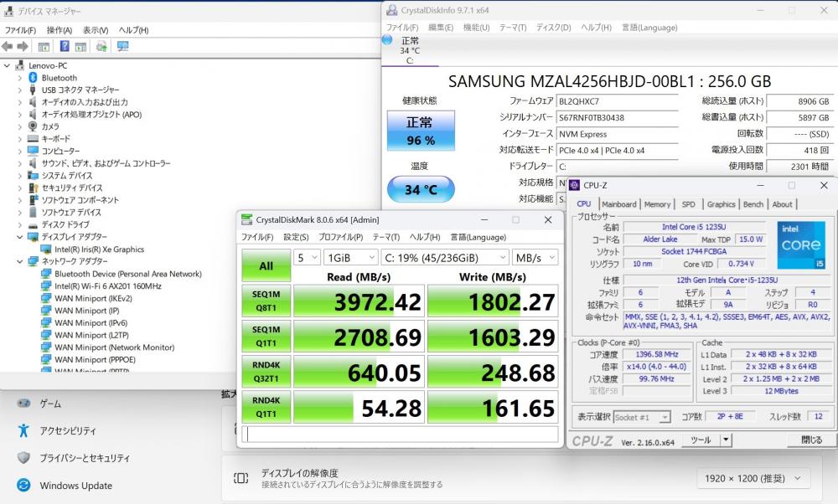Click the text field below benchmark results
Viewport: 838px width, 504px height.
(x=400, y=435)
